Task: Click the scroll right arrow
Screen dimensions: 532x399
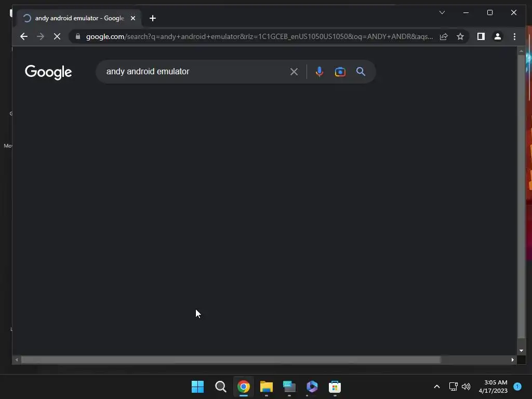Action: pyautogui.click(x=513, y=360)
